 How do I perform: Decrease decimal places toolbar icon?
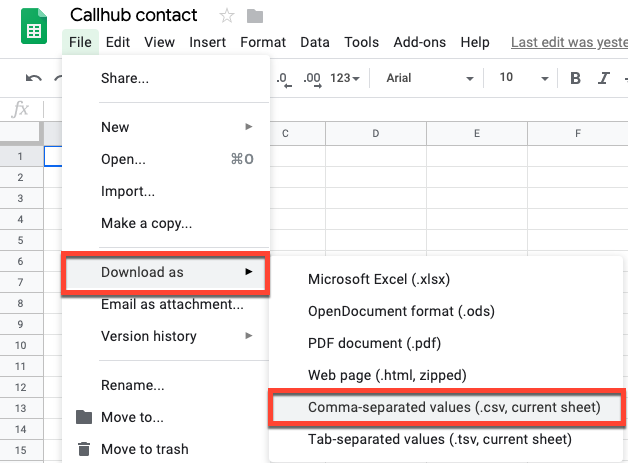[x=284, y=79]
